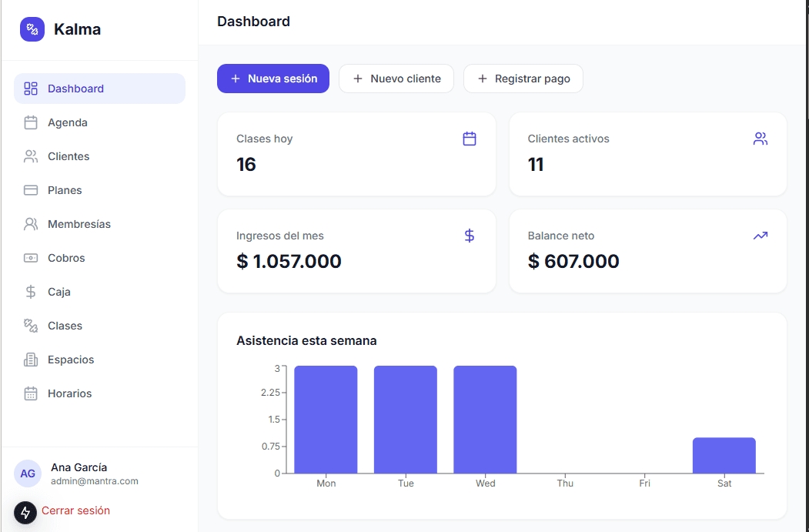The height and width of the screenshot is (532, 809).
Task: Click the admin@mantra.com email text
Action: tap(95, 481)
